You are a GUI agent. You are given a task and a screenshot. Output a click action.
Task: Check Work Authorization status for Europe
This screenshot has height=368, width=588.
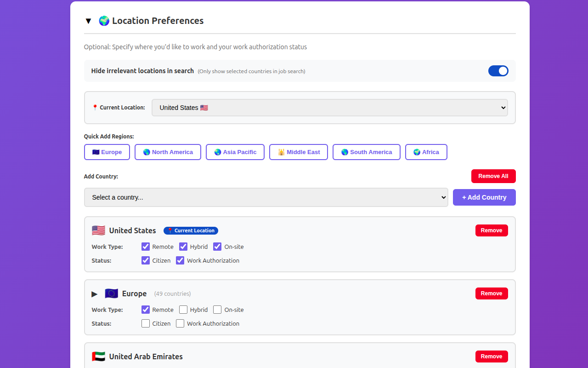pos(180,323)
